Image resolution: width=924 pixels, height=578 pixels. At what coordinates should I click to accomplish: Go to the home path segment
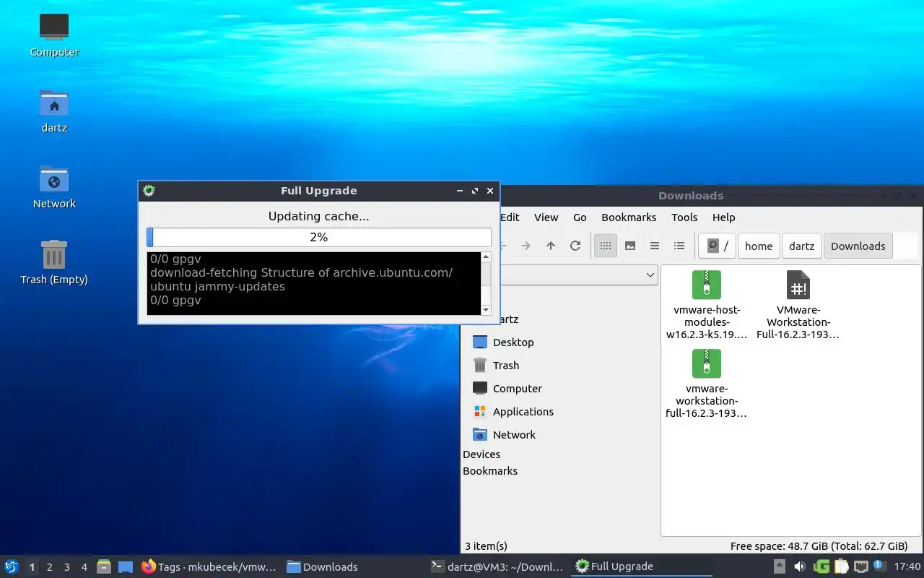(x=759, y=246)
